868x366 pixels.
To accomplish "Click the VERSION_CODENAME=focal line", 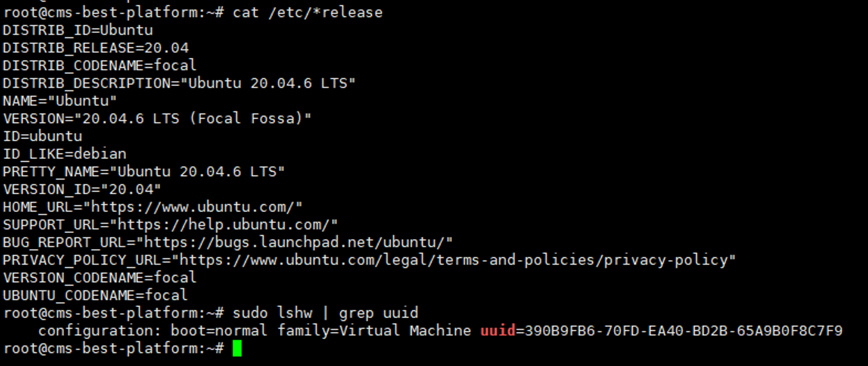I will tap(100, 278).
